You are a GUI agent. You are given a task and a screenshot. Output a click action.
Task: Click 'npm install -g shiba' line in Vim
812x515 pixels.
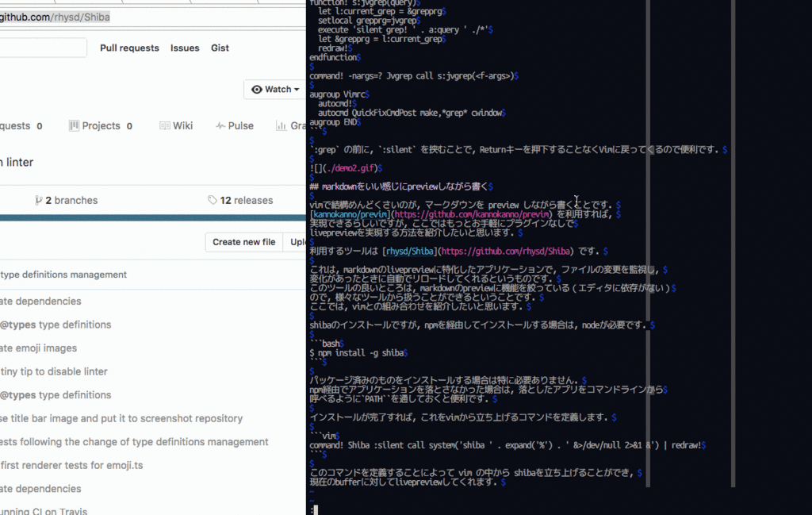tap(358, 353)
